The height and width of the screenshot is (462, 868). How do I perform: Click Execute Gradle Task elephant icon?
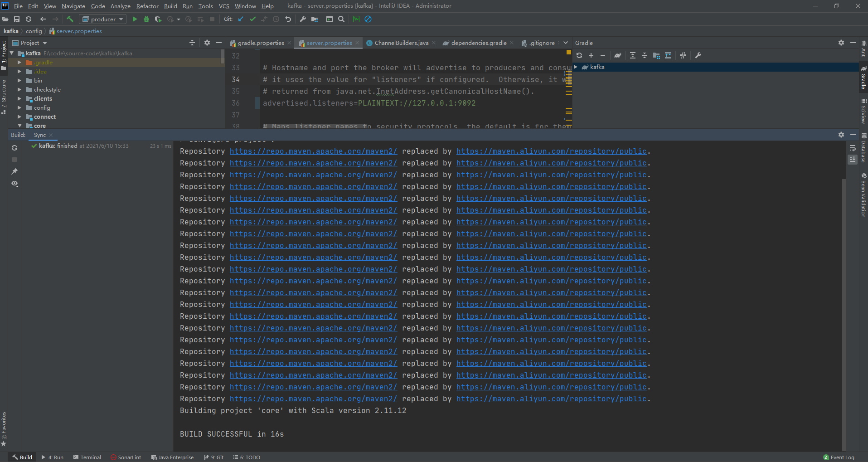point(618,55)
